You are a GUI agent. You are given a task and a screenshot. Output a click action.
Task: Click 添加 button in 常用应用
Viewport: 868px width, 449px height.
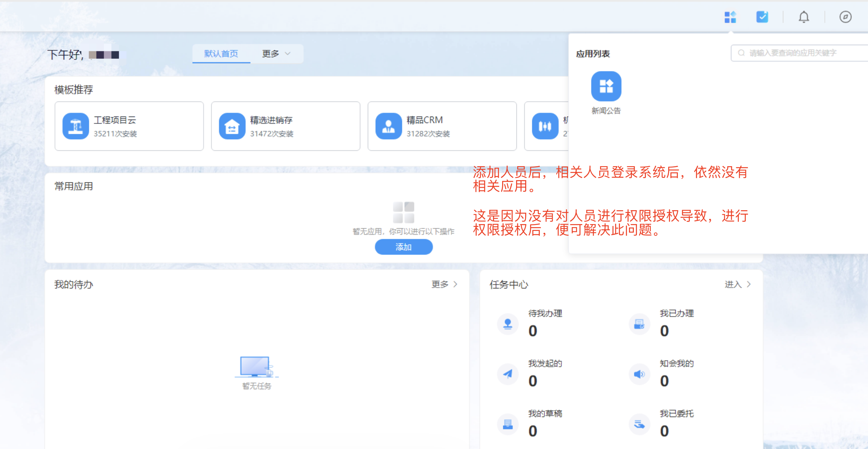404,247
